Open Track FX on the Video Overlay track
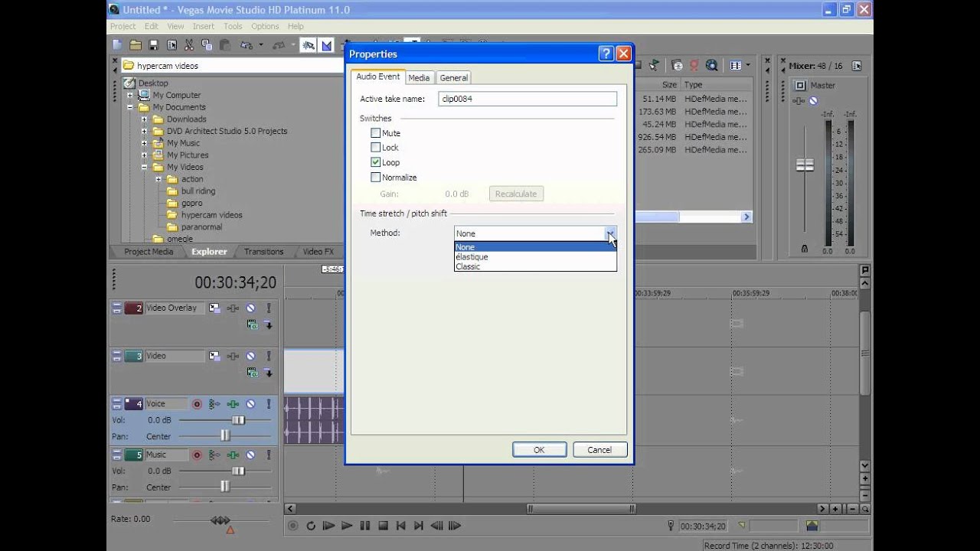Image resolution: width=980 pixels, height=551 pixels. coord(232,308)
